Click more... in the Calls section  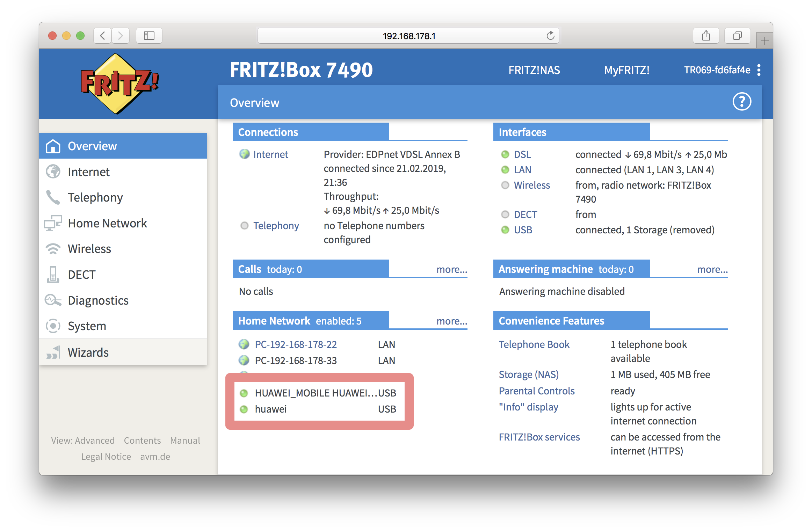(452, 269)
